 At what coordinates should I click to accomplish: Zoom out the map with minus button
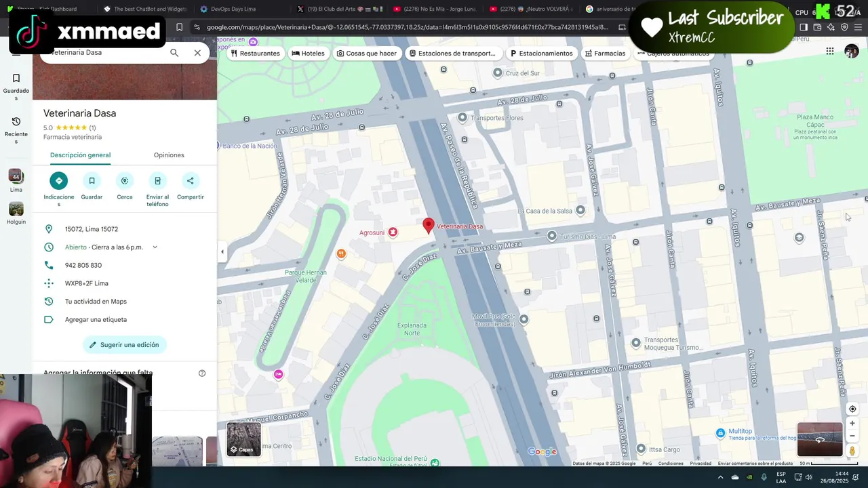[x=852, y=436]
